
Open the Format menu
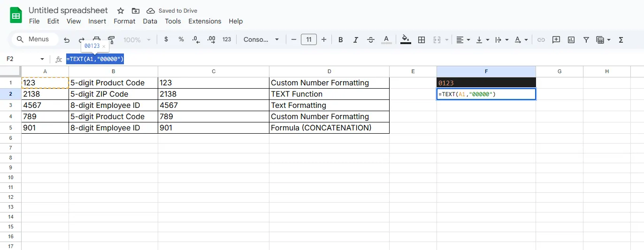point(124,21)
